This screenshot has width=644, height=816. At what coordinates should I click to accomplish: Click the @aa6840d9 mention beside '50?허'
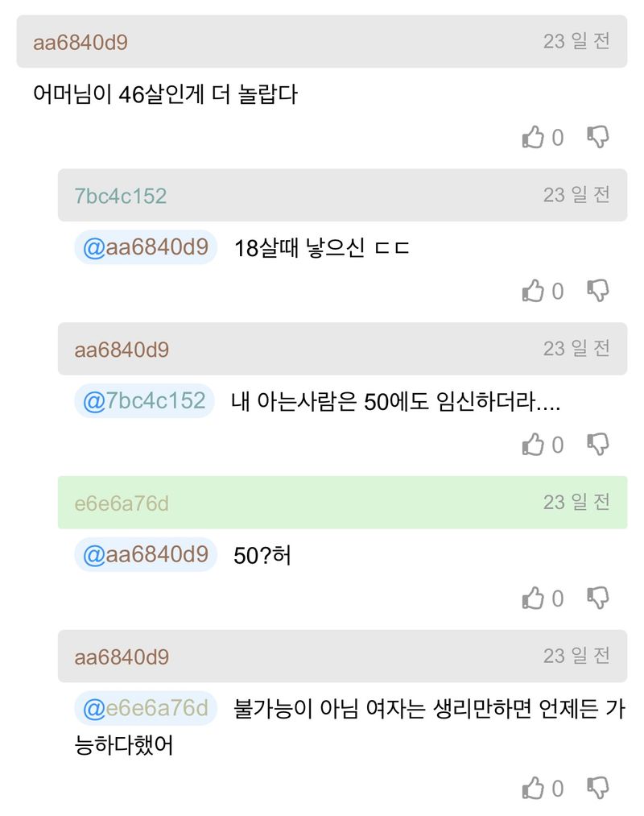[x=146, y=555]
